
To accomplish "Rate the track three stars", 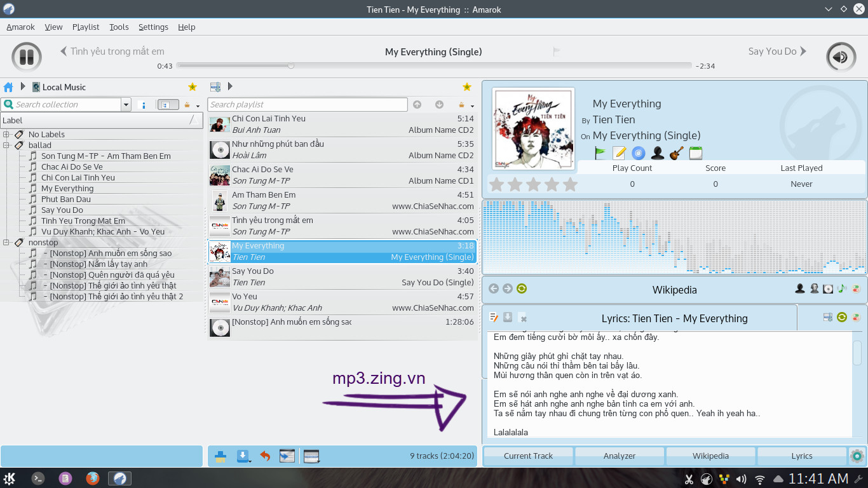I will pos(533,184).
